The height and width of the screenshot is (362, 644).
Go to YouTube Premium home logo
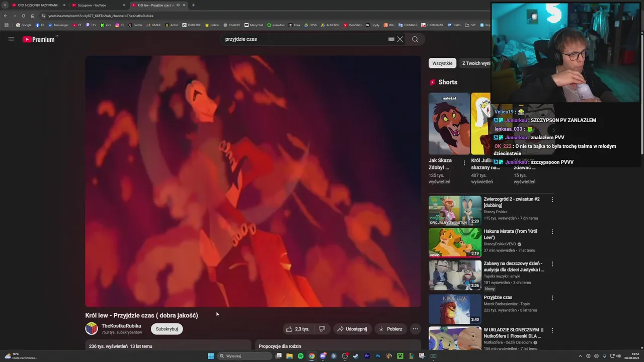(x=39, y=39)
